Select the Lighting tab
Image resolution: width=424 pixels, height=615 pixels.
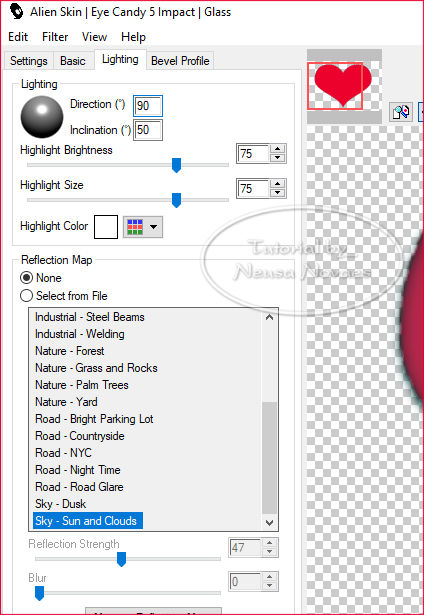pyautogui.click(x=120, y=59)
